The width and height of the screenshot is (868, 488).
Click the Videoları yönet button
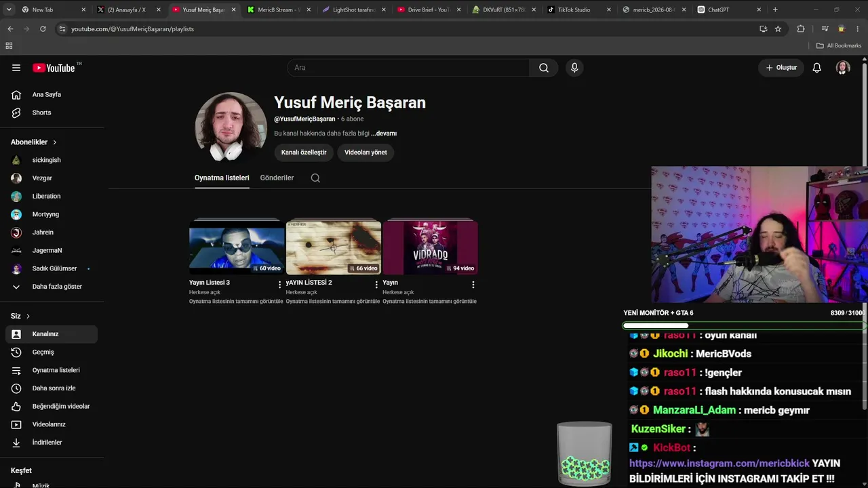click(366, 152)
